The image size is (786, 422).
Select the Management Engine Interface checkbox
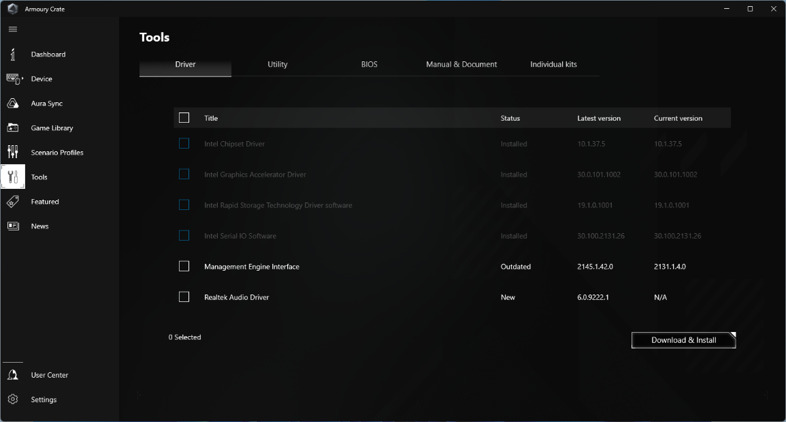pos(184,266)
